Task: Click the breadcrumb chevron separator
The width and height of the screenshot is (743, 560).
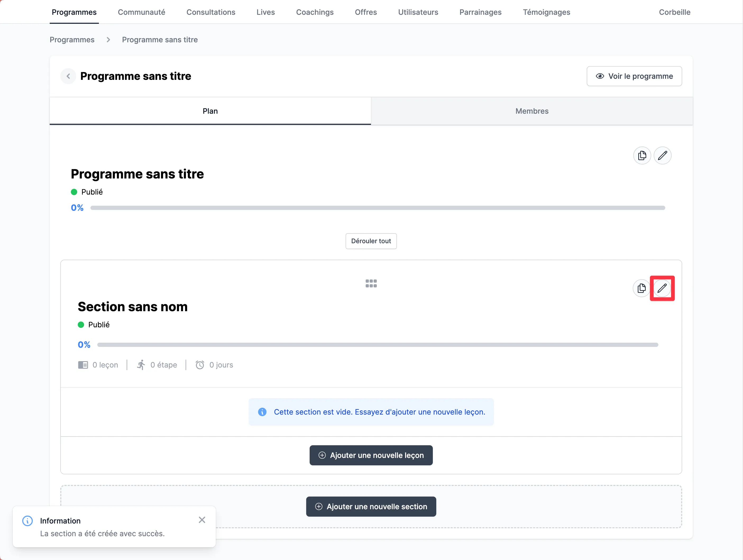Action: (x=108, y=40)
